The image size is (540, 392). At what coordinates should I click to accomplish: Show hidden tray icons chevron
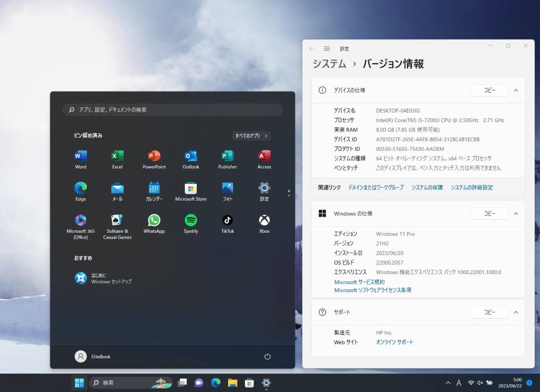[448, 383]
